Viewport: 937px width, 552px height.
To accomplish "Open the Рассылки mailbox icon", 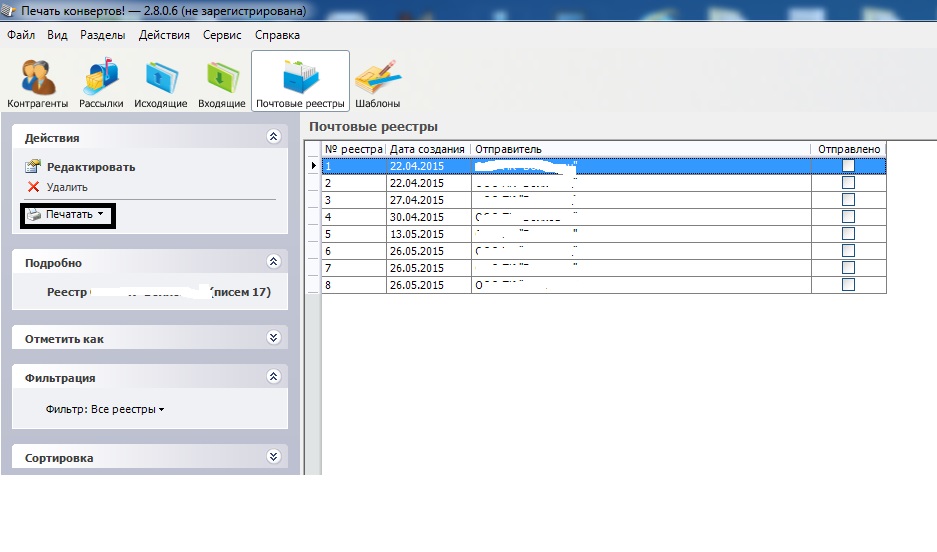I will 101,79.
